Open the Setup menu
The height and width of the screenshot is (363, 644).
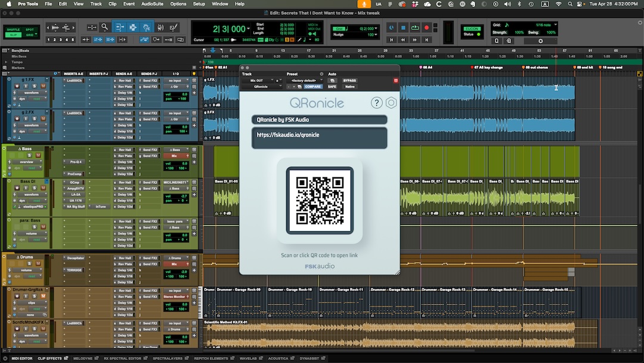199,4
